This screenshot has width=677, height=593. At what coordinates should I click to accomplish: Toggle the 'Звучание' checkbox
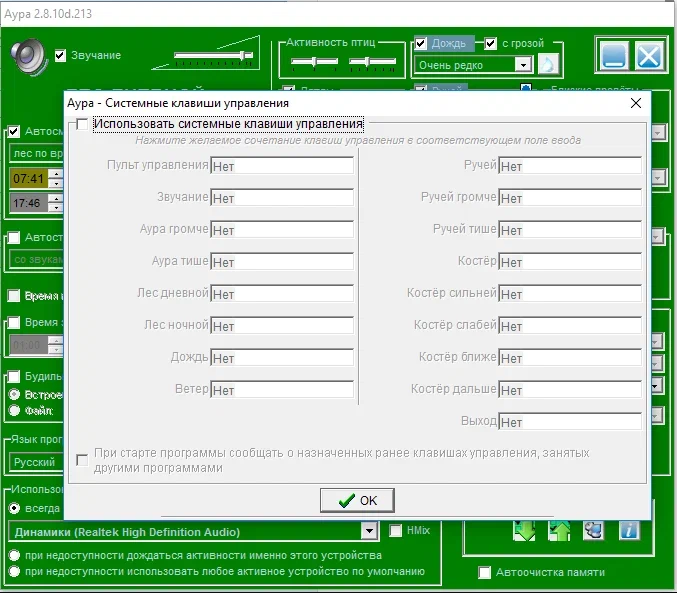pos(61,56)
